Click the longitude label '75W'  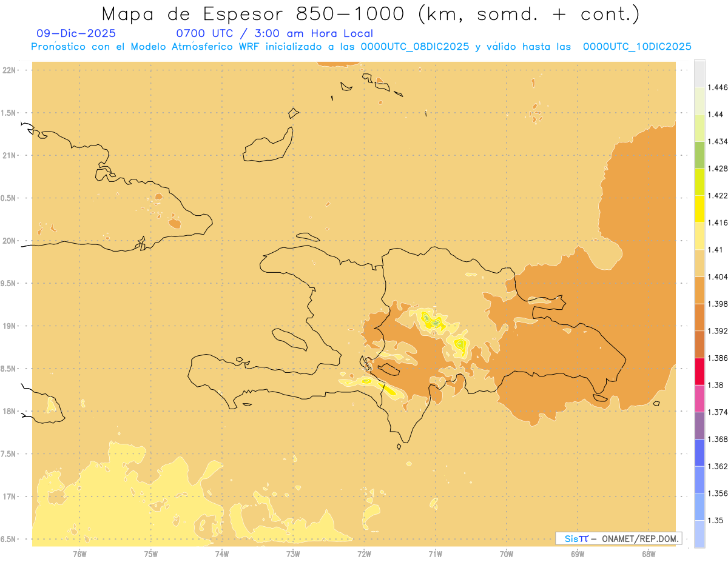[x=151, y=554]
